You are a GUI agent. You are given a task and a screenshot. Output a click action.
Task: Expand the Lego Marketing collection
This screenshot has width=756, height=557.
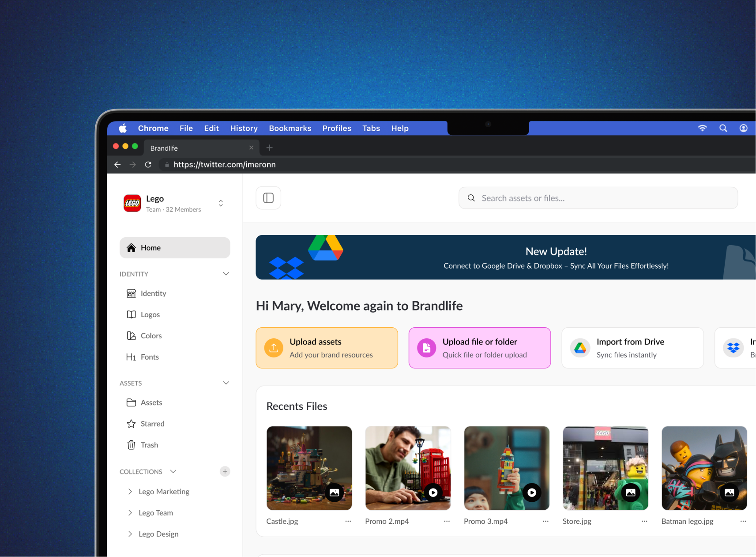[130, 492]
